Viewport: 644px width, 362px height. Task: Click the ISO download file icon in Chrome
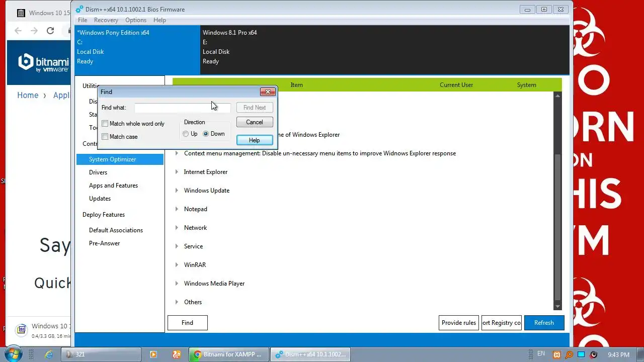21,330
